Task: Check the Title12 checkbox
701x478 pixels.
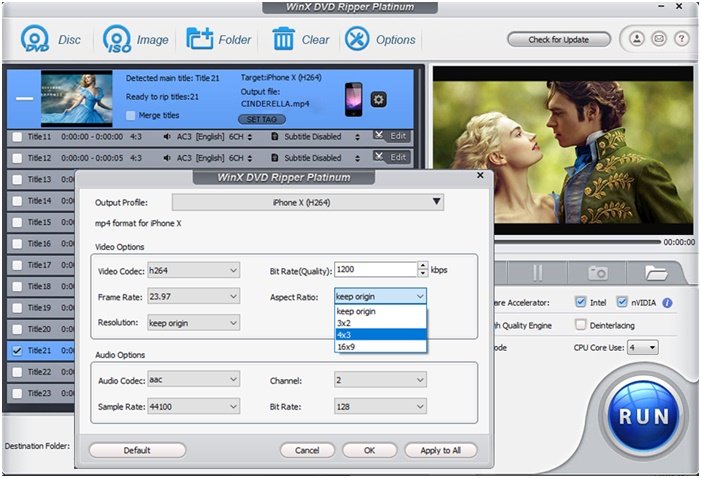Action: 17,158
